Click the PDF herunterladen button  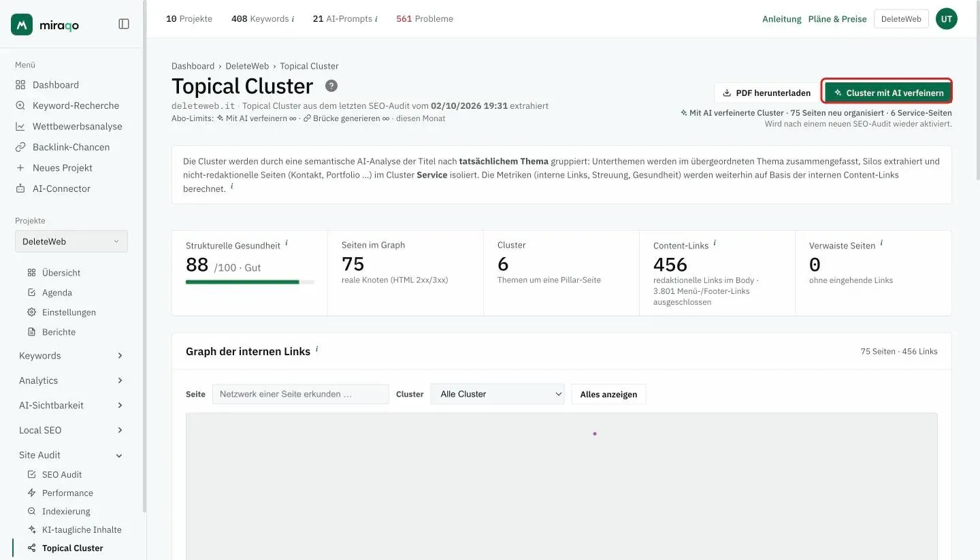[x=766, y=93]
